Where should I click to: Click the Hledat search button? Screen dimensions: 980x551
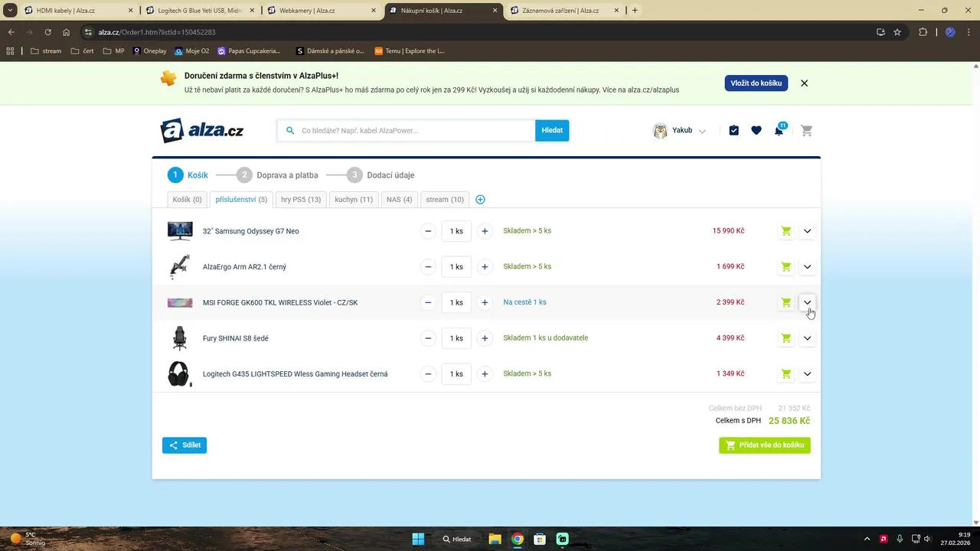pos(552,131)
